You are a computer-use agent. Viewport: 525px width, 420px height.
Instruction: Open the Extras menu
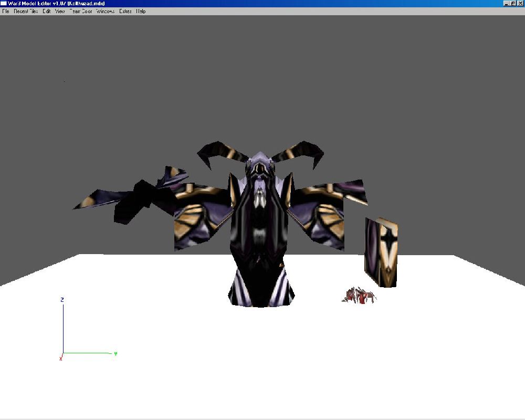pyautogui.click(x=125, y=11)
